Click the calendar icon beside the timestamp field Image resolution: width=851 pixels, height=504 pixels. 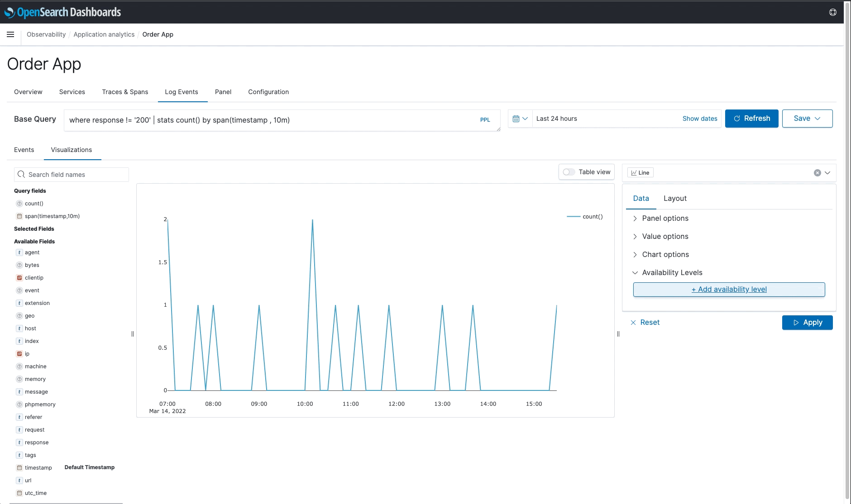pyautogui.click(x=19, y=467)
